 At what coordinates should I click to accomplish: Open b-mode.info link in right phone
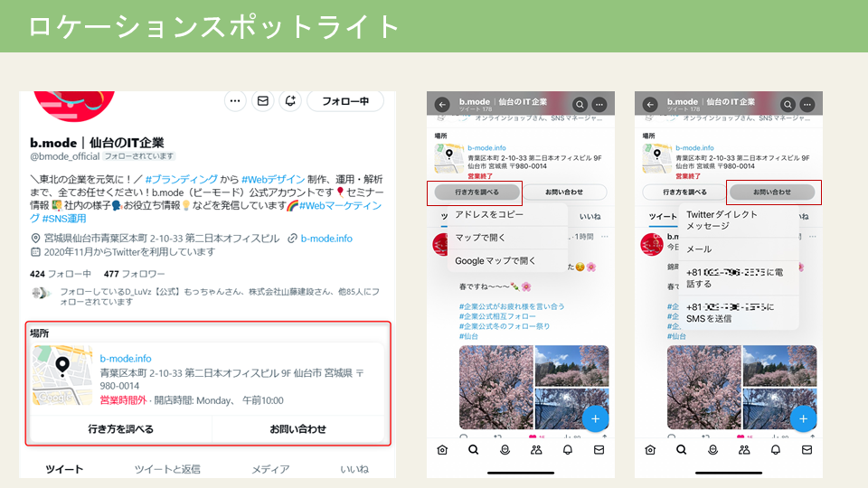694,147
